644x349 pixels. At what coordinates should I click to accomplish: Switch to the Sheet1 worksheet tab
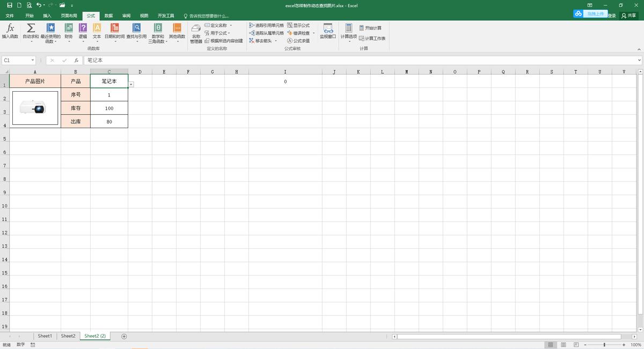[45, 336]
